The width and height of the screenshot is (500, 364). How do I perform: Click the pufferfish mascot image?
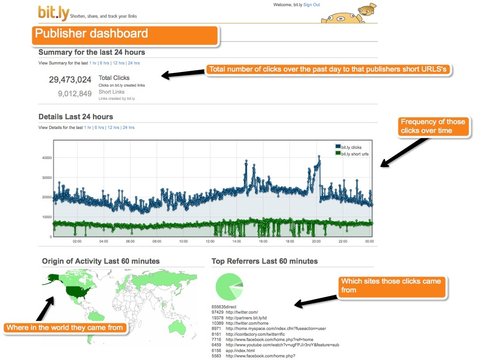(349, 13)
